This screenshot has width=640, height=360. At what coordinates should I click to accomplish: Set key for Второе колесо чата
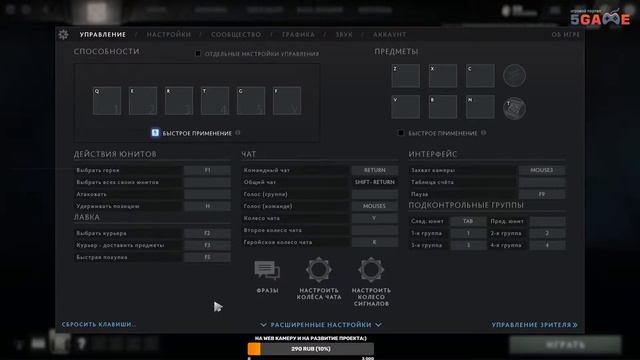click(375, 230)
